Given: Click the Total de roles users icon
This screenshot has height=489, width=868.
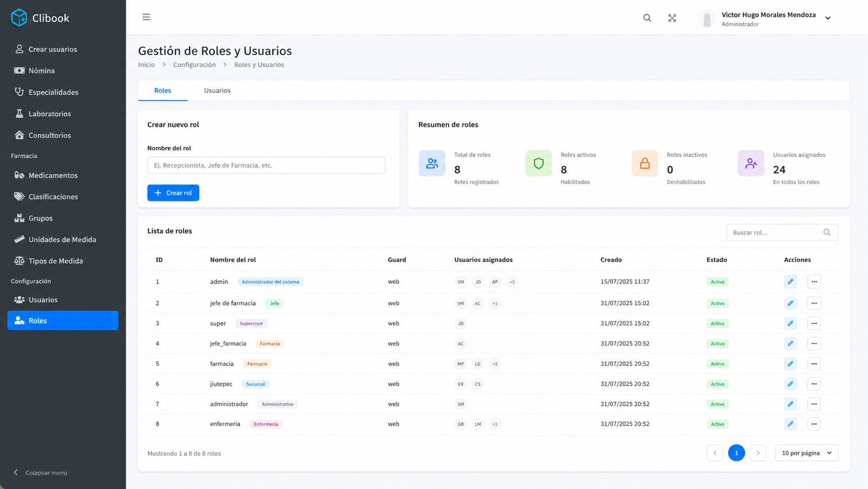Looking at the screenshot, I should [x=432, y=163].
